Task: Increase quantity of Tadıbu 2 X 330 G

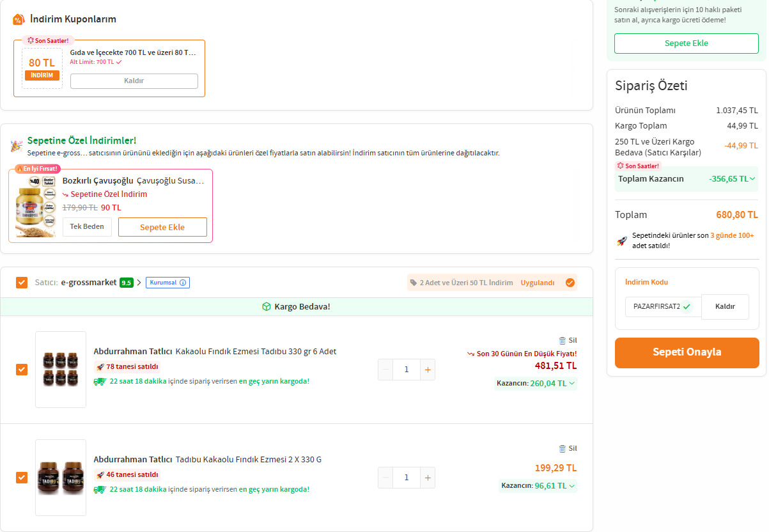Action: [x=428, y=478]
